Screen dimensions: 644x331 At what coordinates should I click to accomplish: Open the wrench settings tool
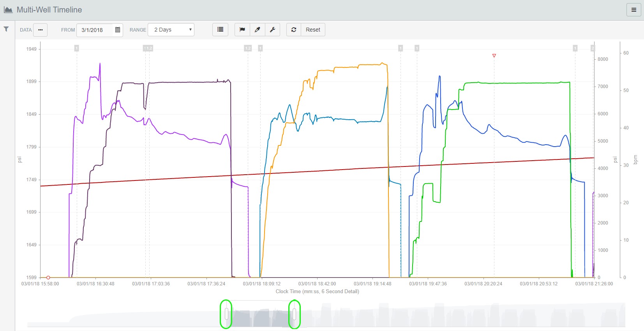273,30
